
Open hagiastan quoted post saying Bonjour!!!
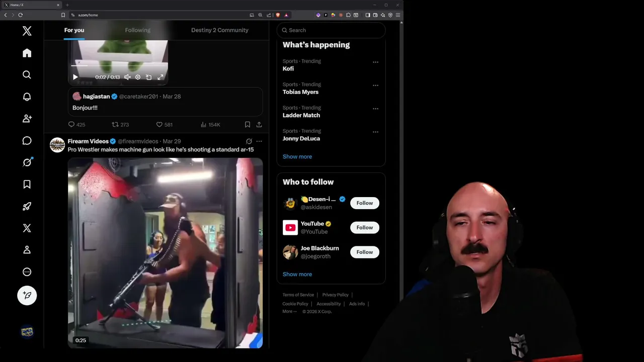166,102
